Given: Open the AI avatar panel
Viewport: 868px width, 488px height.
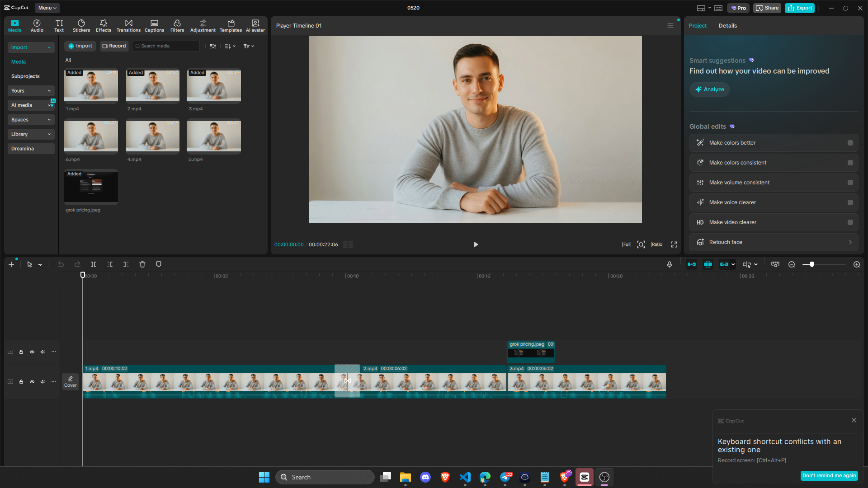Looking at the screenshot, I should [255, 26].
